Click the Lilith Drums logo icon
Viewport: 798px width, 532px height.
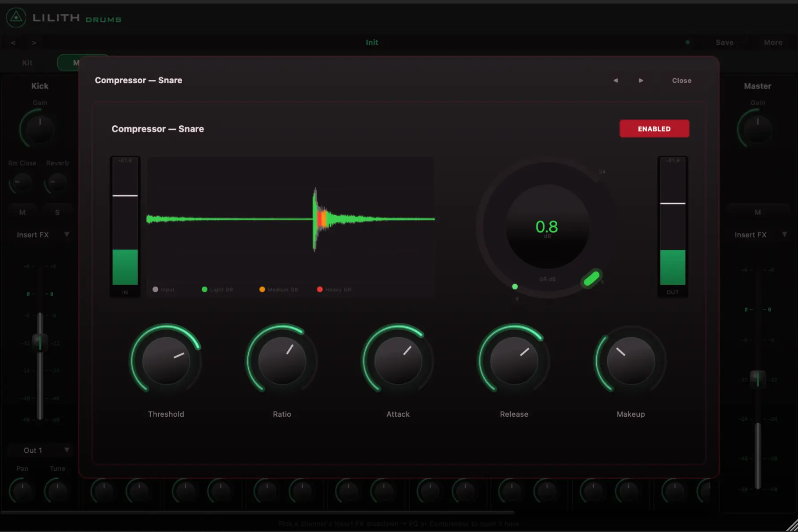(x=16, y=18)
